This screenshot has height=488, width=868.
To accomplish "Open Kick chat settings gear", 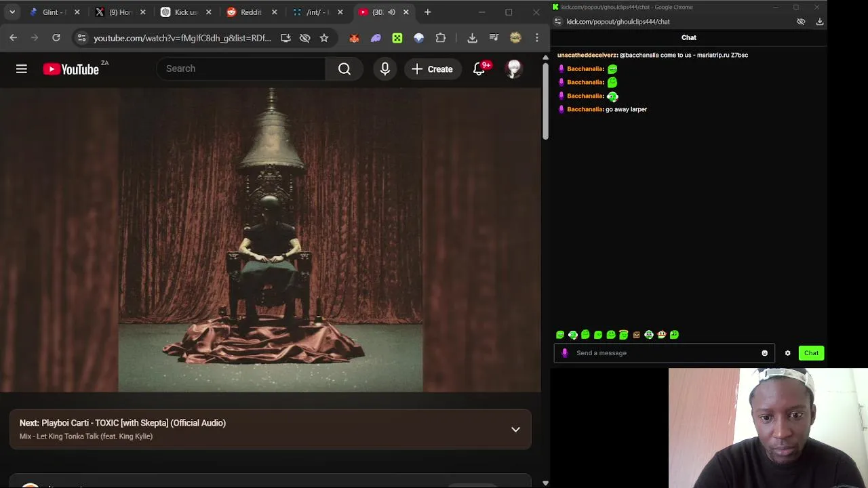I will (787, 353).
